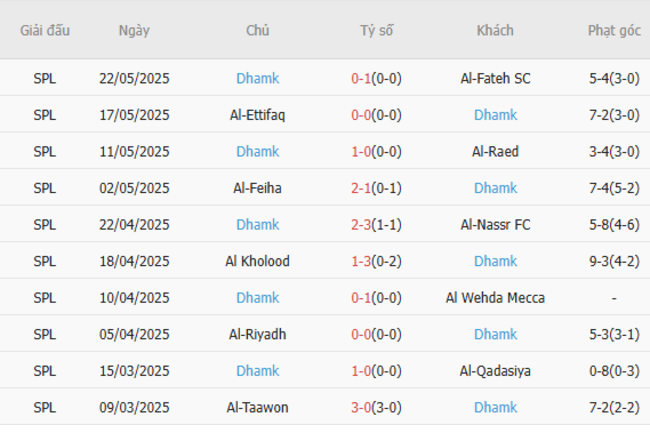The width and height of the screenshot is (650, 433).
Task: Open the 2-3(1-1) score against Al-Nassr FC
Action: point(376,225)
